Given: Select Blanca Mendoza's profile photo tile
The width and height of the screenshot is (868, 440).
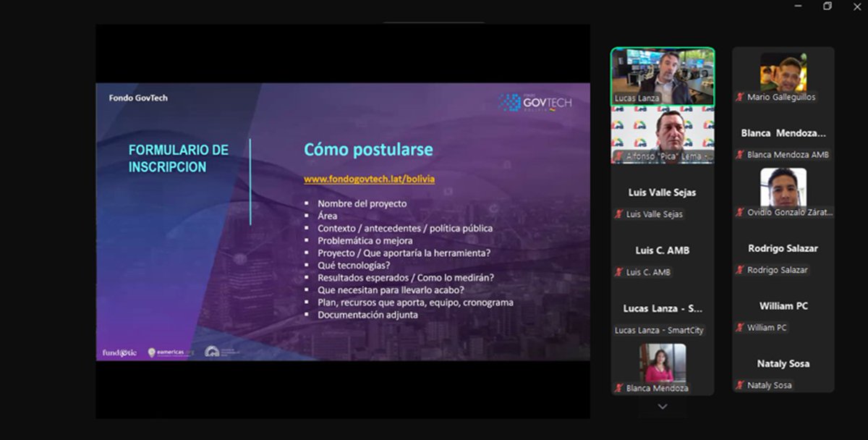Looking at the screenshot, I should 663,363.
